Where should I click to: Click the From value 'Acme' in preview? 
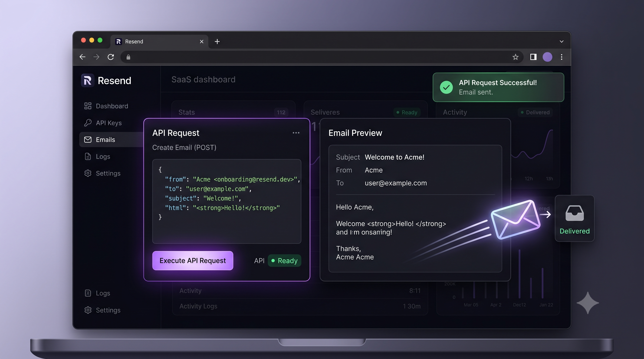pos(373,170)
